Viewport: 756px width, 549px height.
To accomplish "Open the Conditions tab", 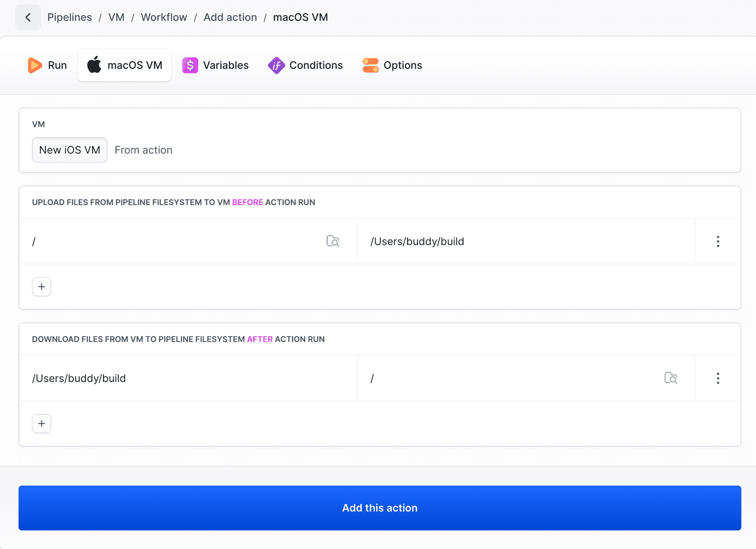I will pos(315,65).
